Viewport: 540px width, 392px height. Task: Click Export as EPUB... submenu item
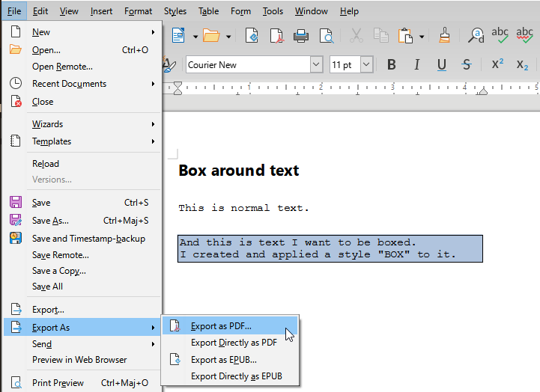pyautogui.click(x=230, y=360)
